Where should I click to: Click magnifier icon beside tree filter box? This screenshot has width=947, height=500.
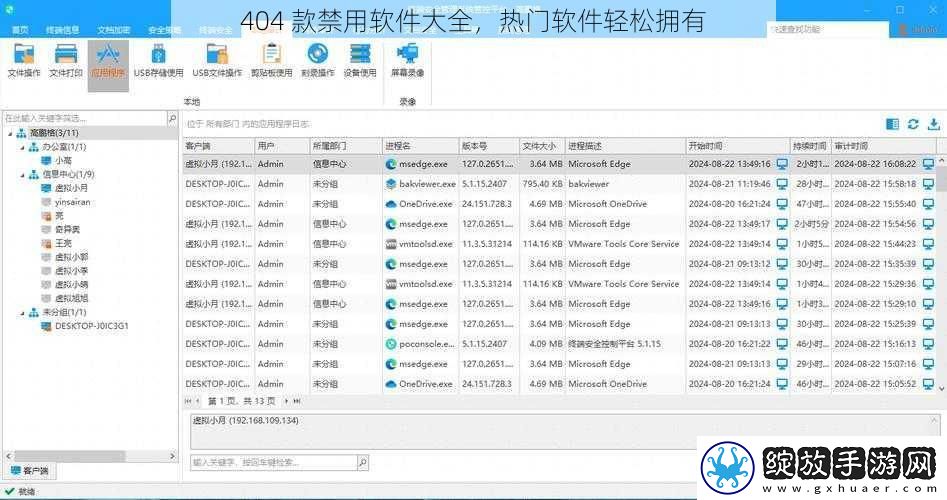coord(172,118)
